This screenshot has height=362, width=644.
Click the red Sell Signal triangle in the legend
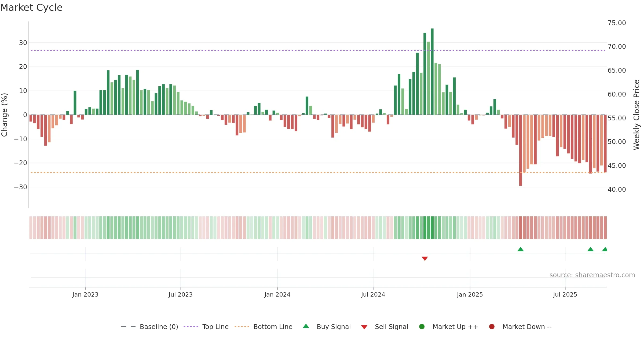tap(364, 327)
